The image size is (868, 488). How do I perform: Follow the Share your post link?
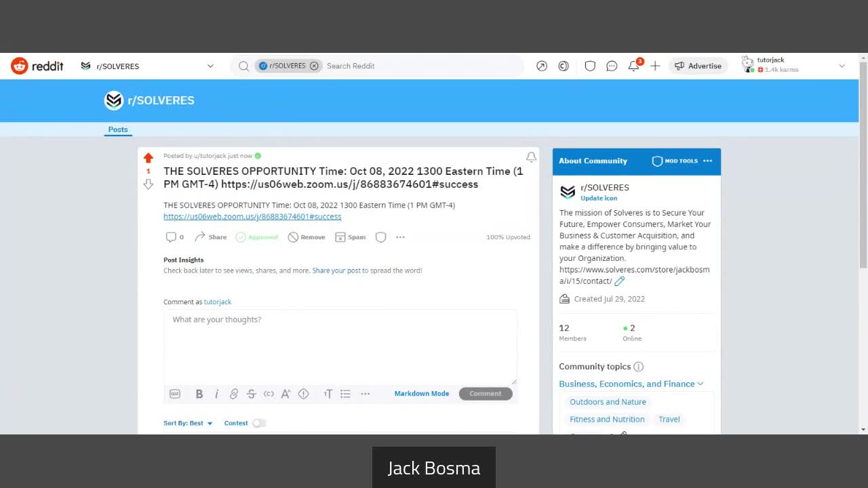pos(336,270)
